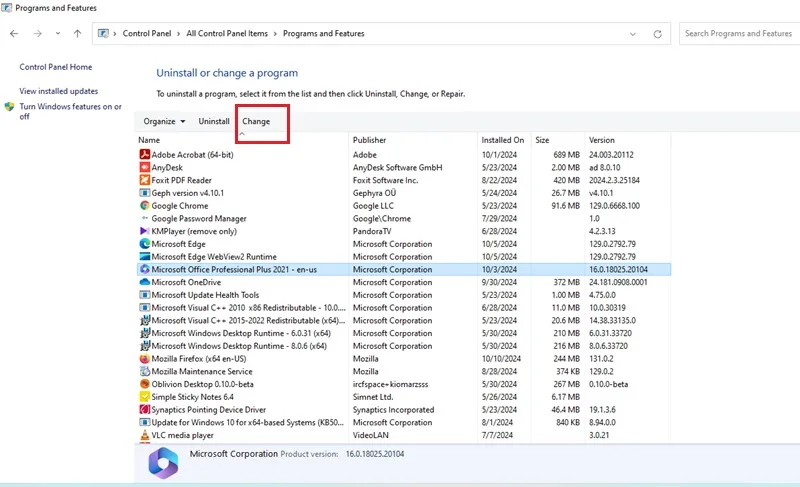Click the VLC media player cone icon
Viewport: 800px width, 487px height.
coord(144,435)
